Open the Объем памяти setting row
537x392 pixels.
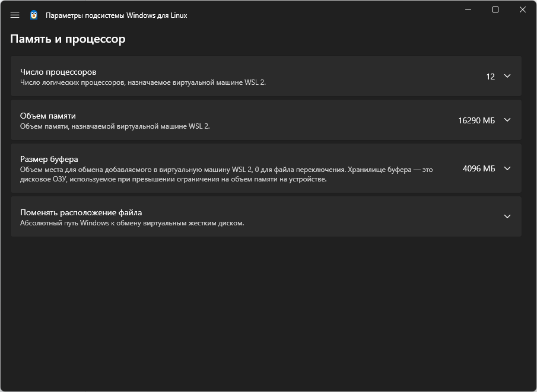266,120
